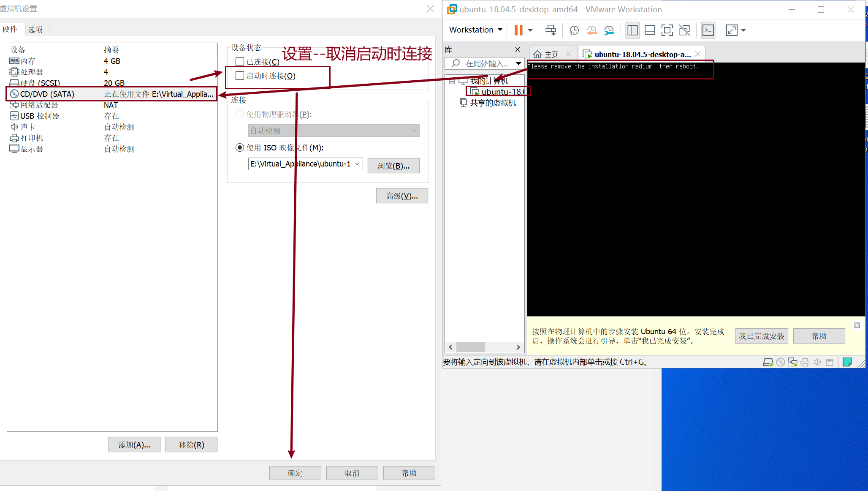Screen dimensions: 868x491
Task: Click the Send Ctrl+Alt+Del toolbar icon
Action: (551, 30)
